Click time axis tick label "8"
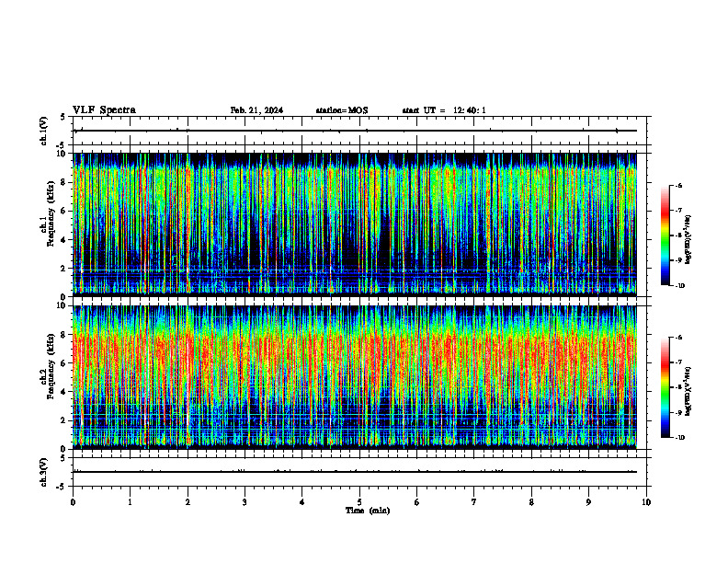 (531, 502)
